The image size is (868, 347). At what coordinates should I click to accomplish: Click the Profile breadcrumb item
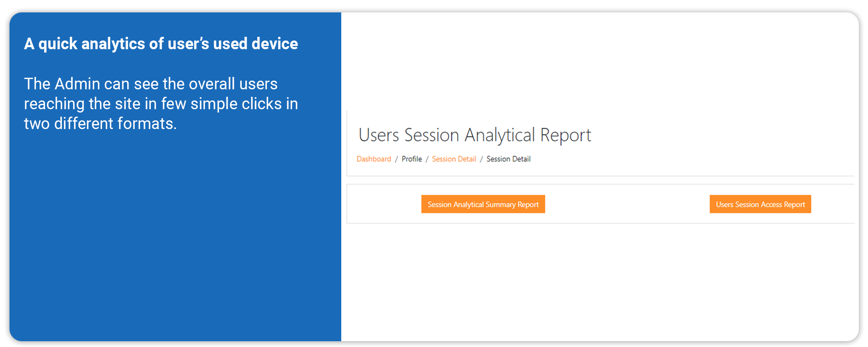tap(411, 159)
